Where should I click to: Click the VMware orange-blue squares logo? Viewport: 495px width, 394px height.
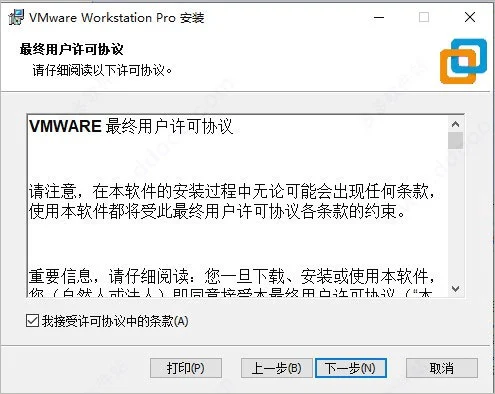[x=463, y=61]
